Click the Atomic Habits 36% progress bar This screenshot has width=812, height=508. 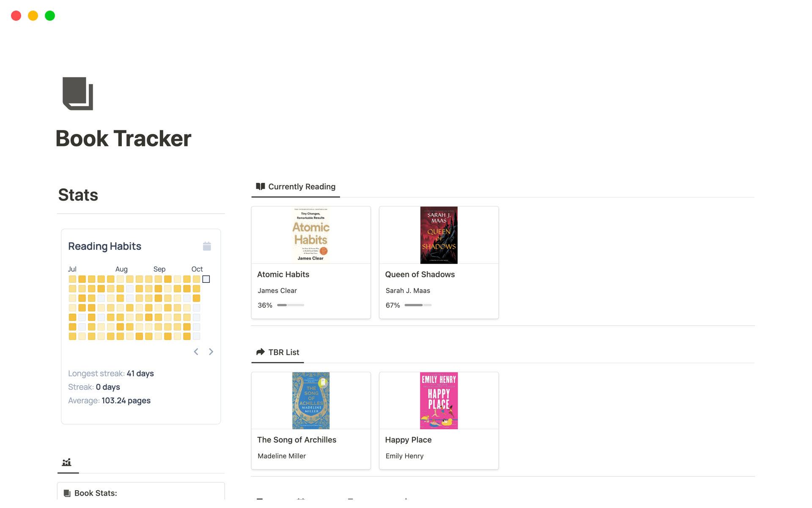[x=291, y=305]
